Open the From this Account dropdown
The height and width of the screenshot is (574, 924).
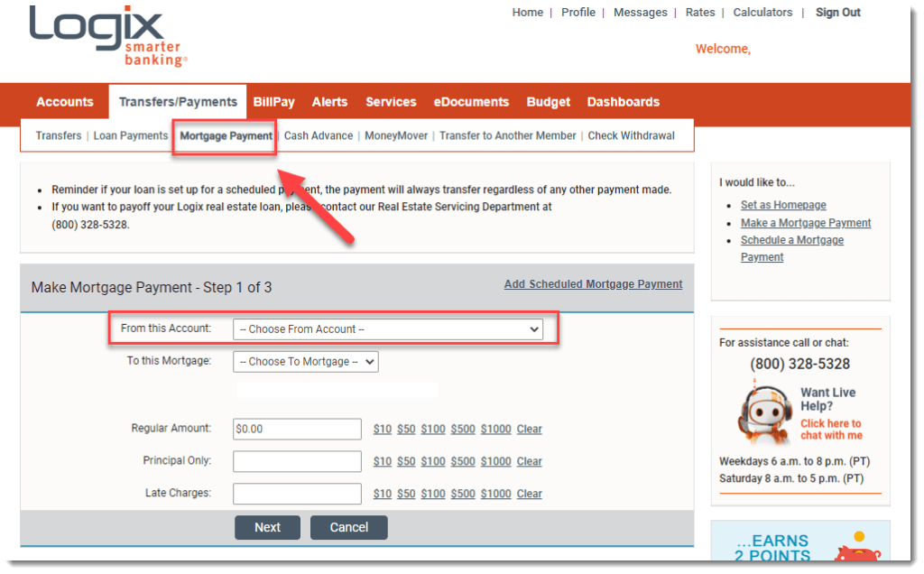coord(387,329)
